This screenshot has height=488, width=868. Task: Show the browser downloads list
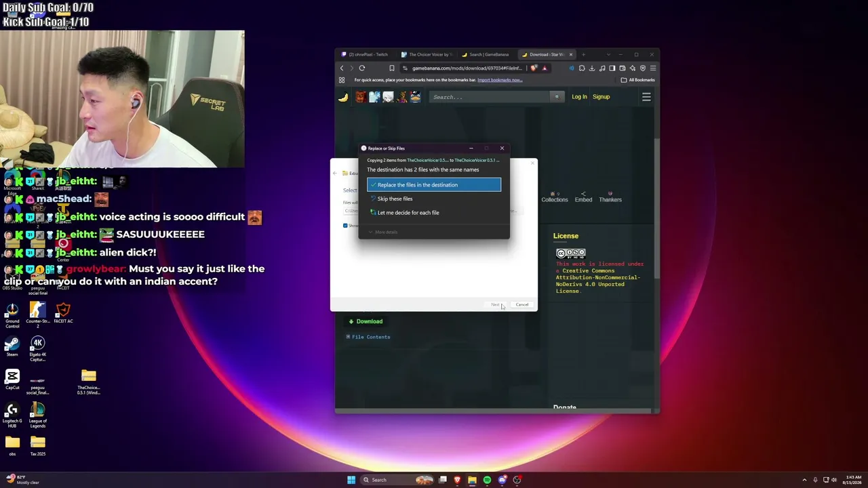[x=592, y=68]
